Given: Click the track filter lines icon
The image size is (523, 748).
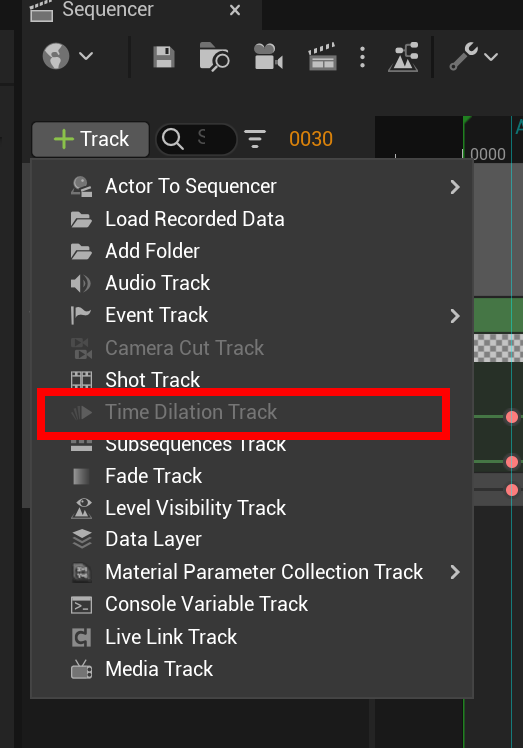Looking at the screenshot, I should click(255, 139).
